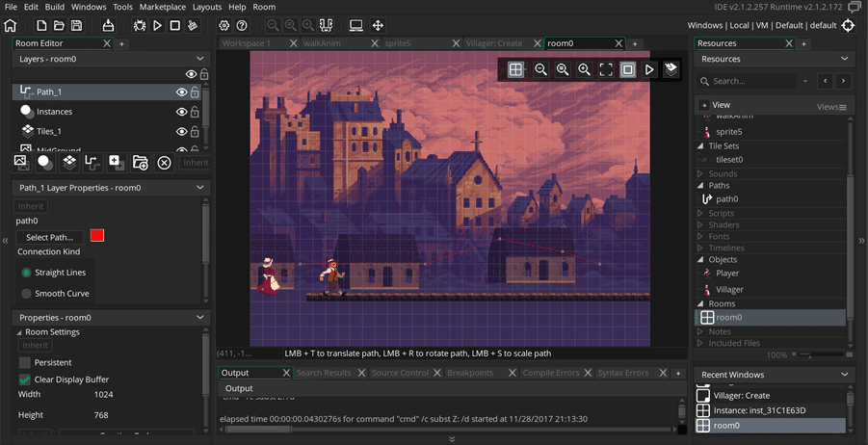
Task: Enable the Persistent checkbox
Action: 25,362
